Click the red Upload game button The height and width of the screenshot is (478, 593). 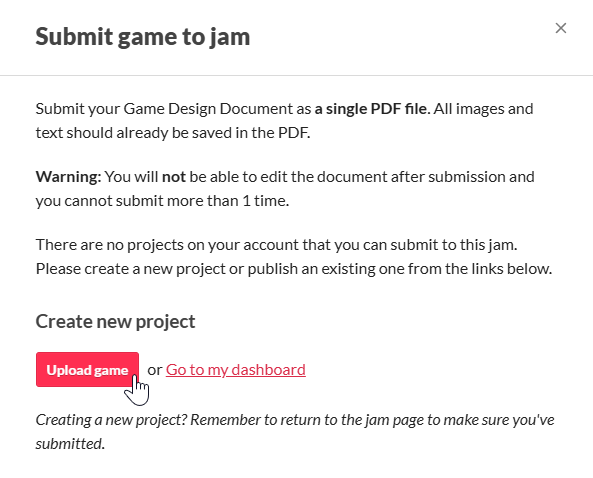pos(87,369)
